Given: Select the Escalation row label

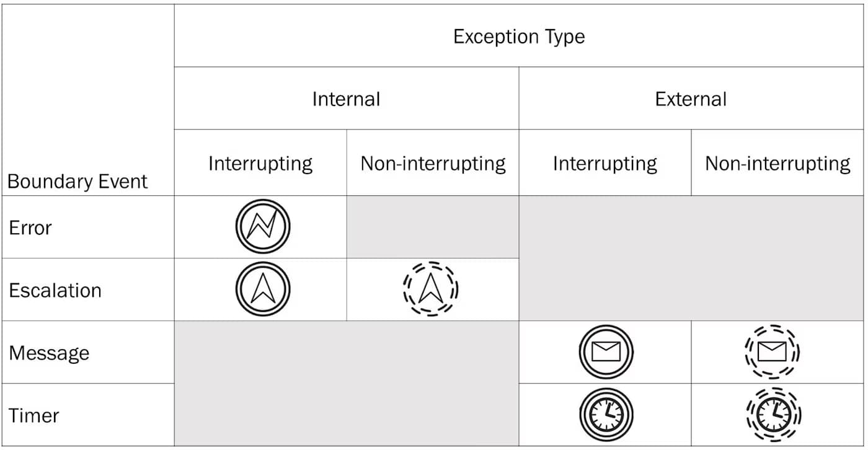Looking at the screenshot, I should point(55,291).
